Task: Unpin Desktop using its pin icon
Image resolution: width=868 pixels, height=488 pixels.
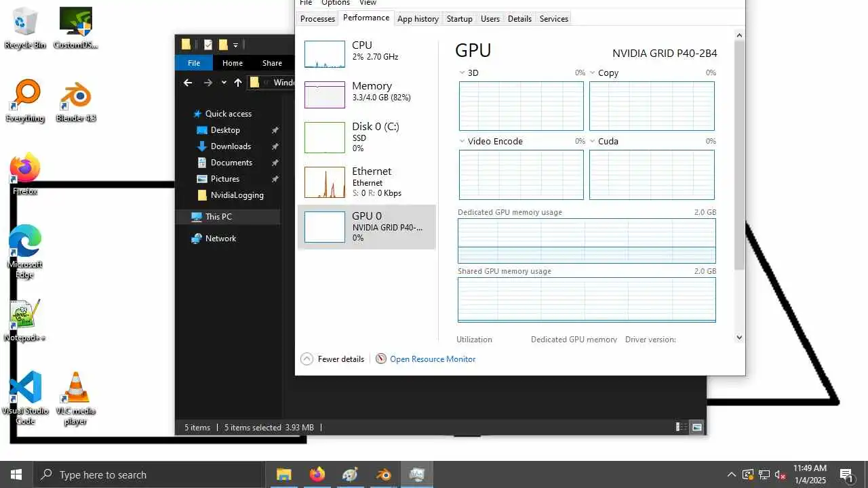Action: 275,130
